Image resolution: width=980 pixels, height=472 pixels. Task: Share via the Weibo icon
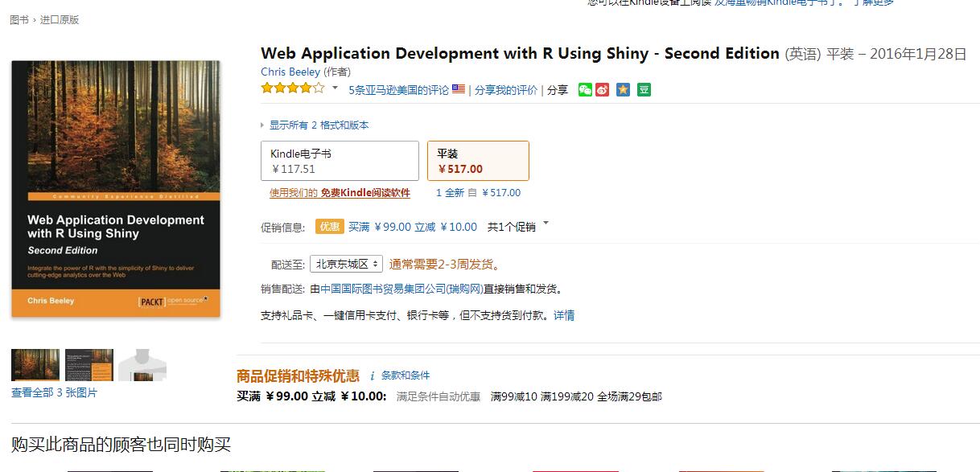point(603,90)
